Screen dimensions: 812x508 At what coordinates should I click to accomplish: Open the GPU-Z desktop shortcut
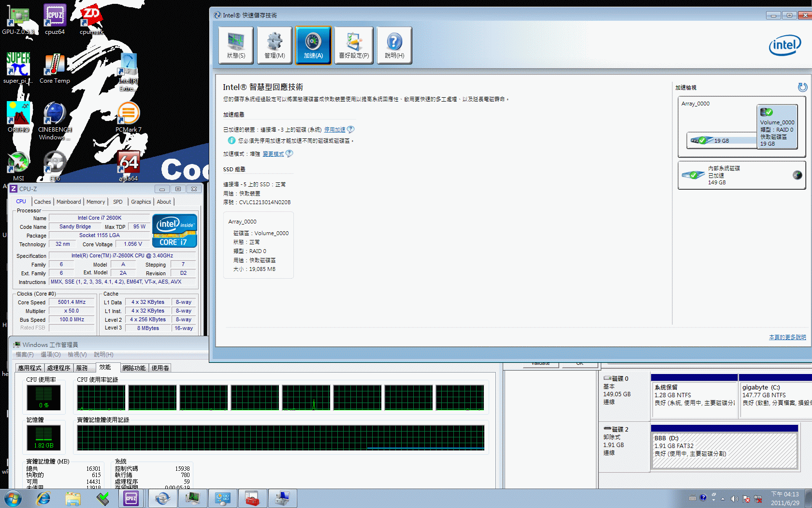pyautogui.click(x=18, y=20)
